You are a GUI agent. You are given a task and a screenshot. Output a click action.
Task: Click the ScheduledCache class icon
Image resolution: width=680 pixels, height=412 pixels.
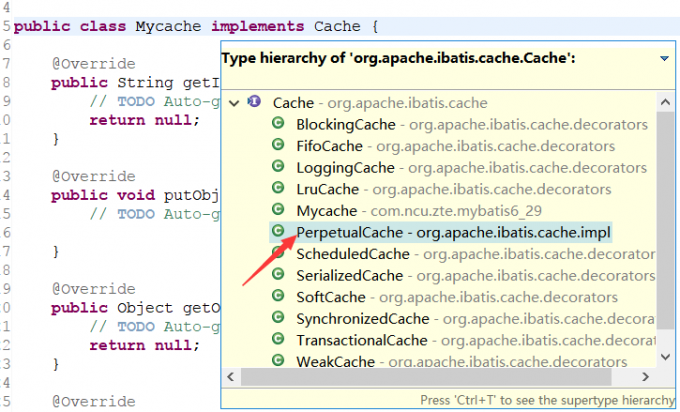[x=279, y=254]
